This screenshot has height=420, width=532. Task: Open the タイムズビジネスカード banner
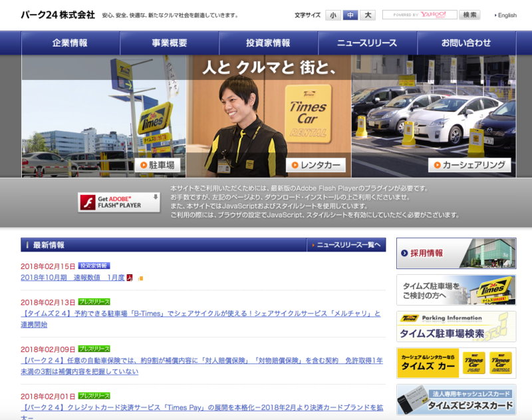click(x=456, y=399)
